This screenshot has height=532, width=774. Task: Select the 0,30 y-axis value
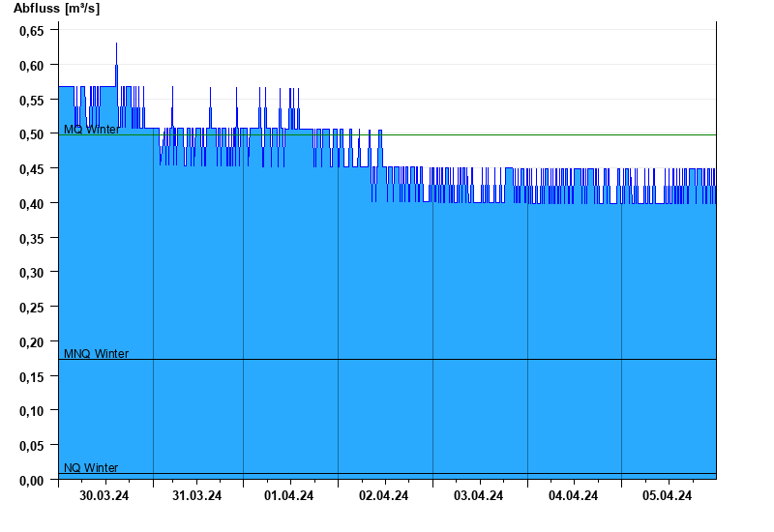(x=32, y=273)
